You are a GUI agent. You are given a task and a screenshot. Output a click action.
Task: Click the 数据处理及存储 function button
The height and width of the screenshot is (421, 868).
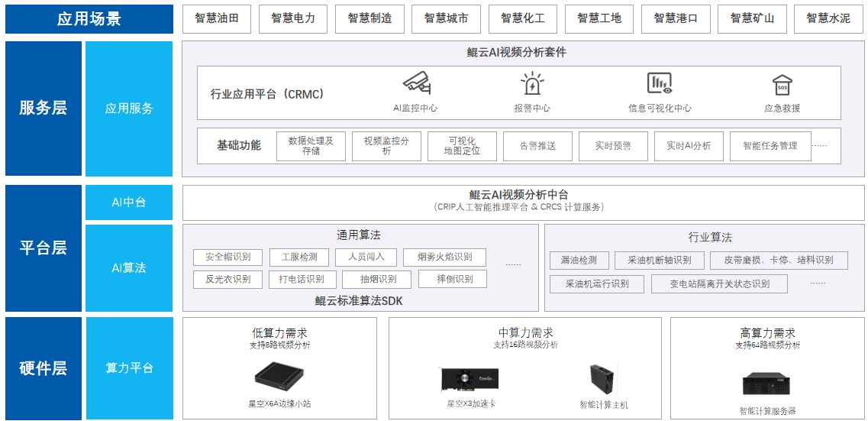pos(311,146)
